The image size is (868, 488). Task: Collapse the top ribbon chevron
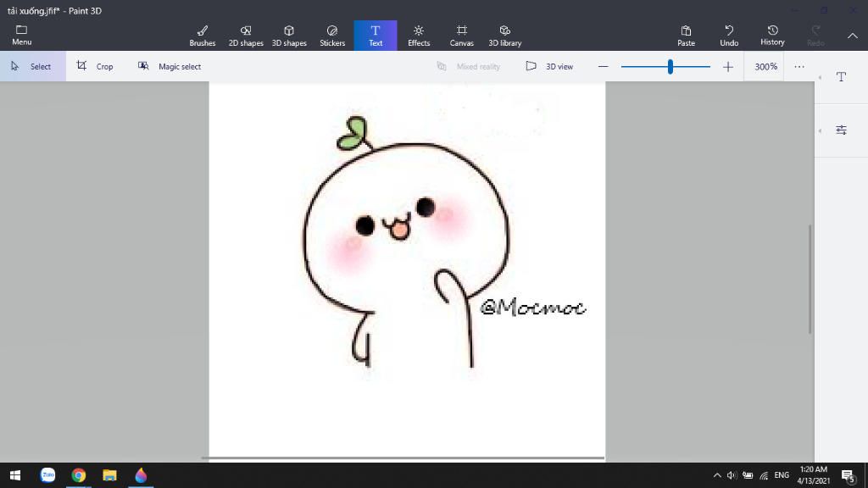click(x=853, y=36)
